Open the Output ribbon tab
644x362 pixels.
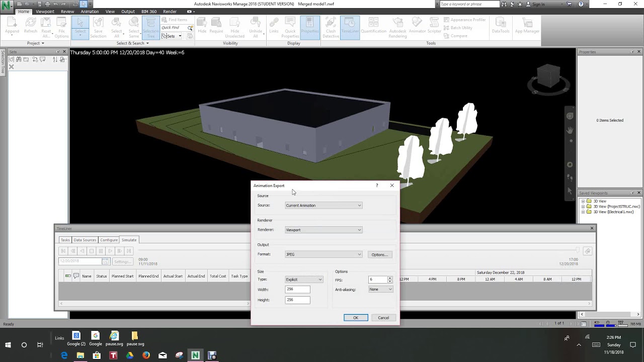(x=128, y=12)
